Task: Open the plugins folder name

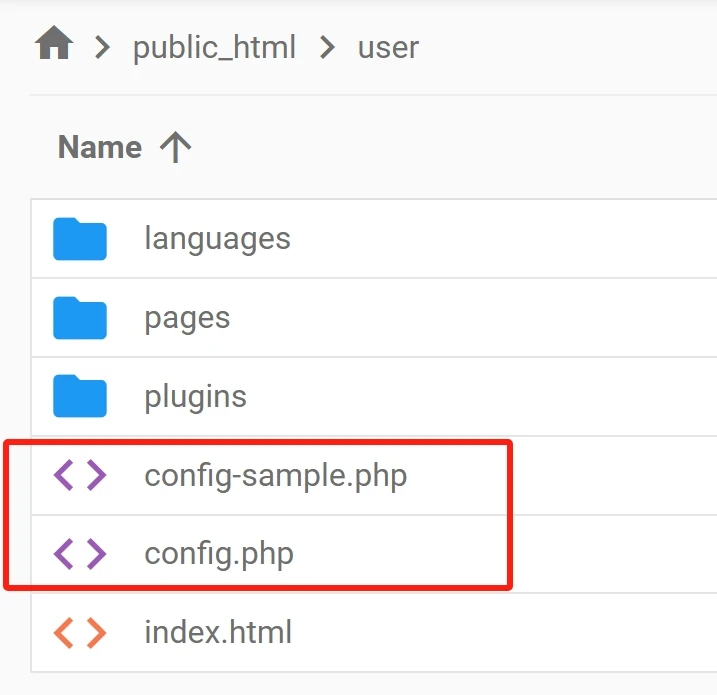Action: click(195, 397)
